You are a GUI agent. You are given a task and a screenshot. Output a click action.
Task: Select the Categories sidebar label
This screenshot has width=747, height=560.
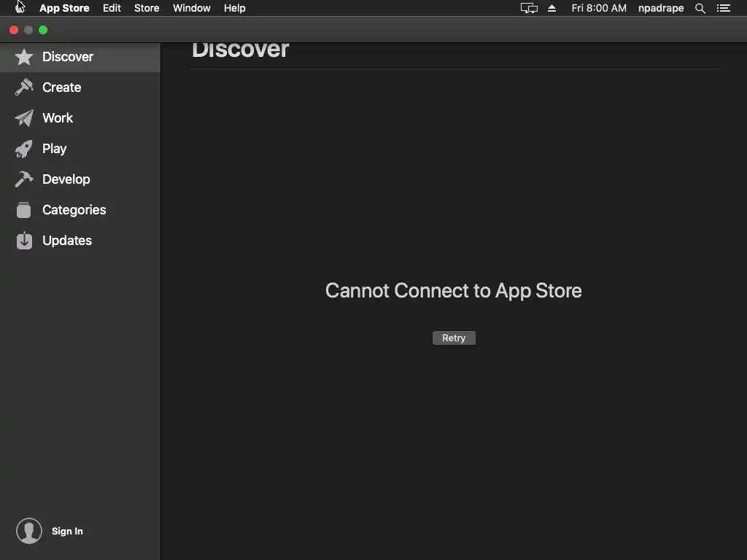click(74, 210)
